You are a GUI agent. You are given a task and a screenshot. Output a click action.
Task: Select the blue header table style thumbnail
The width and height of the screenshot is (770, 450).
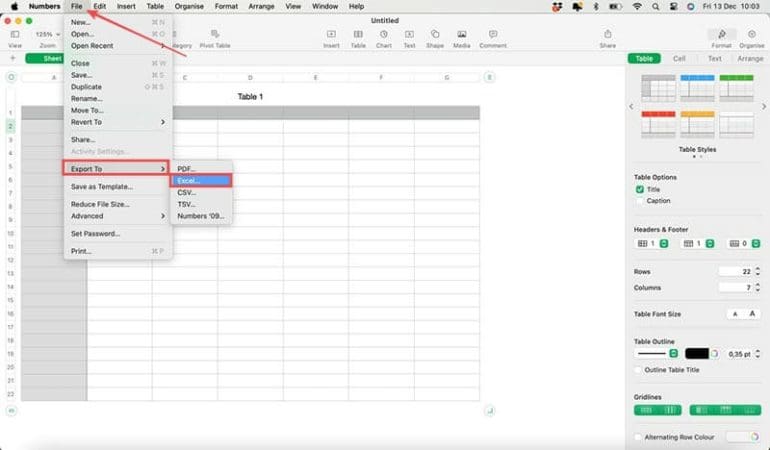point(697,88)
